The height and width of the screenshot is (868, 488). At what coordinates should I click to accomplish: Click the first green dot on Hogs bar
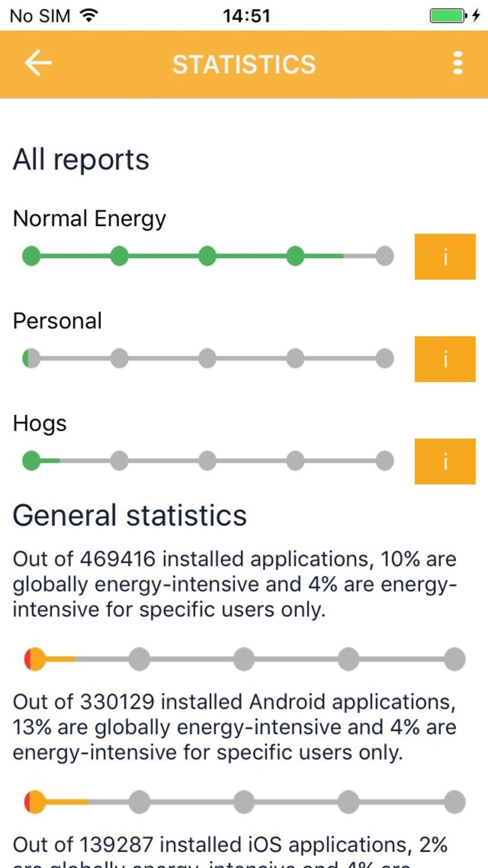[x=32, y=461]
